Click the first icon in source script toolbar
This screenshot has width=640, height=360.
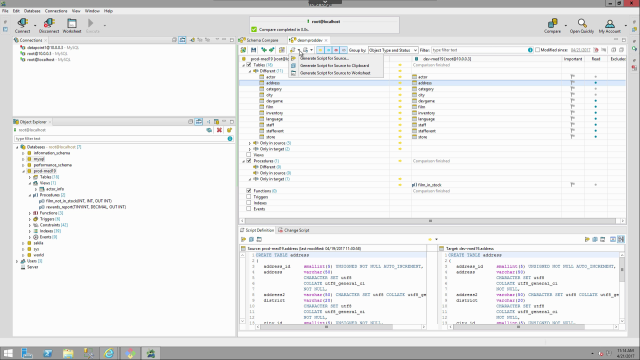point(243,239)
